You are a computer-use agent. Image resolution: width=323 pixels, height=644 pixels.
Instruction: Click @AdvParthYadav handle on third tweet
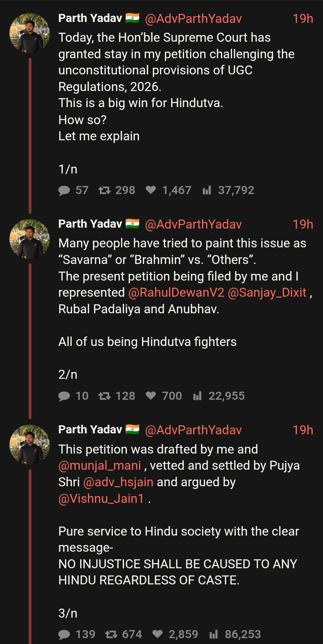(x=193, y=430)
